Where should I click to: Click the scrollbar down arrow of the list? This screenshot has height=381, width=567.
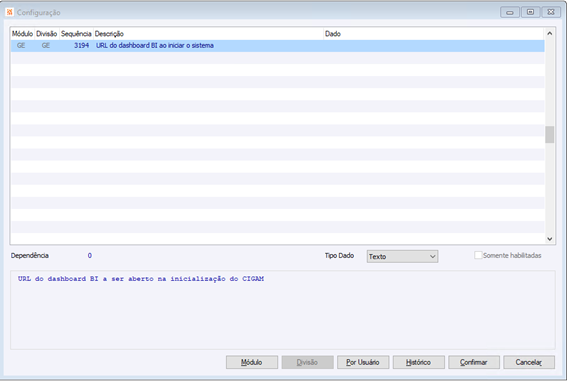pyautogui.click(x=550, y=239)
